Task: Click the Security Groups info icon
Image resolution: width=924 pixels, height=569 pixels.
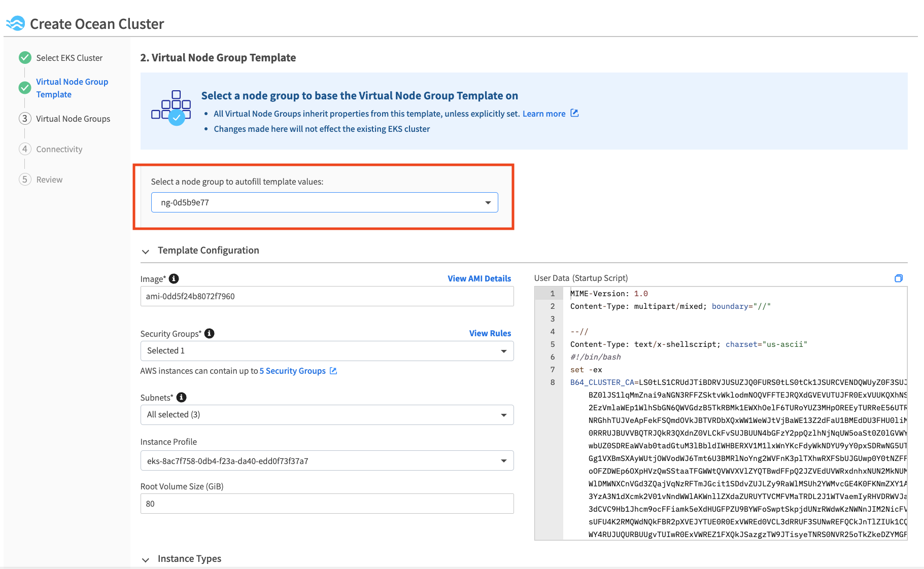Action: (209, 333)
